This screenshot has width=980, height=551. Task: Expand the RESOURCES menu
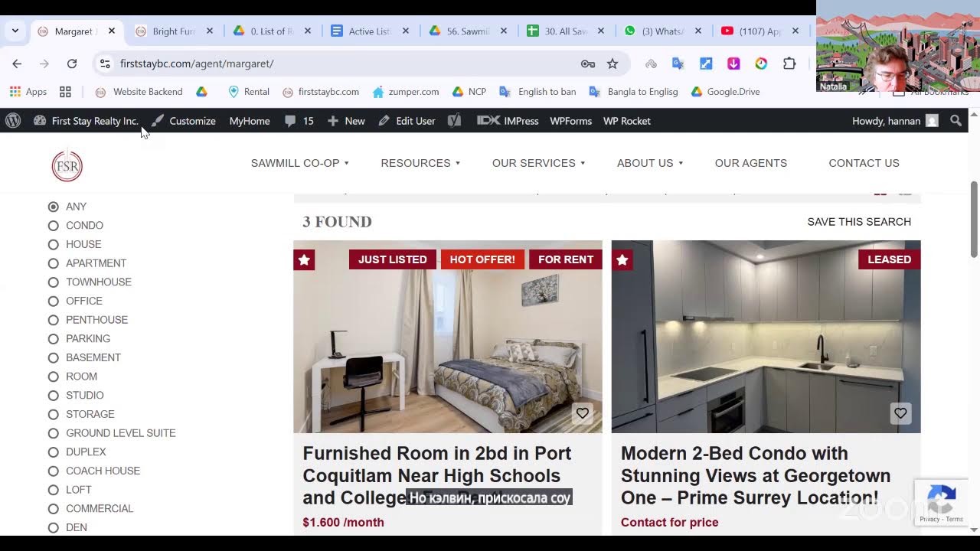420,163
